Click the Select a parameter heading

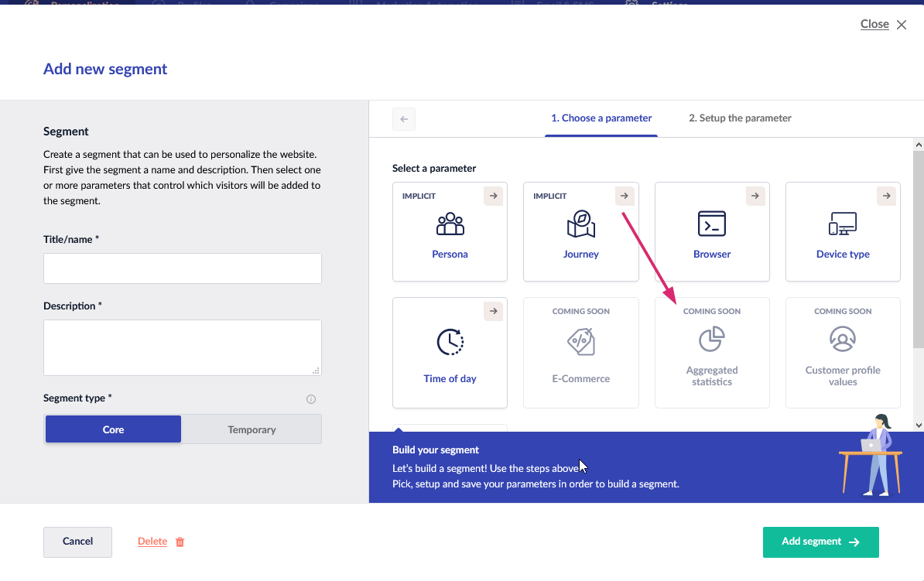point(434,168)
